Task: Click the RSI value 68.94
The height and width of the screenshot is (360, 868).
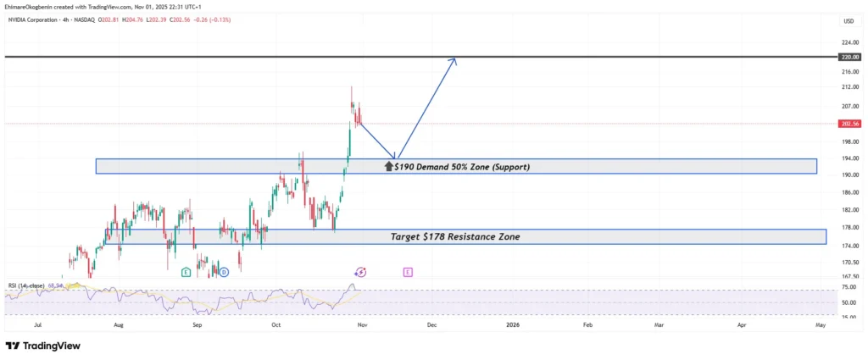Action: [x=54, y=285]
